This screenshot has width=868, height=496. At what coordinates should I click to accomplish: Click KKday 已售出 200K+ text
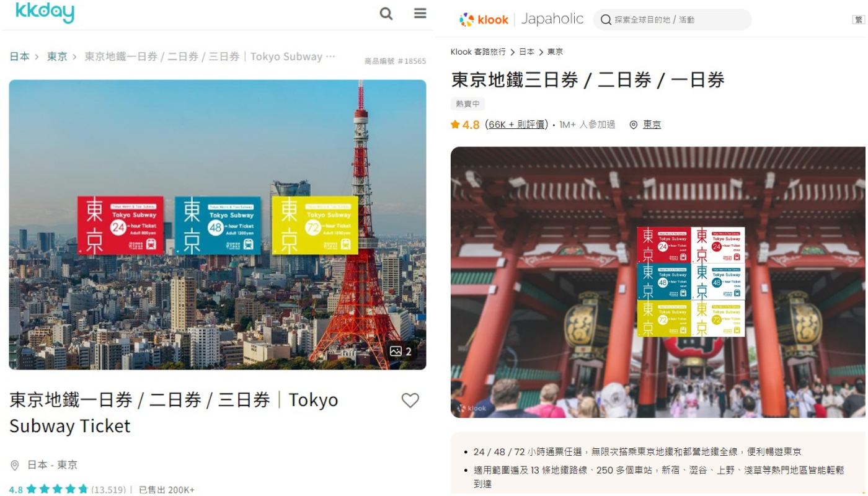pos(166,490)
